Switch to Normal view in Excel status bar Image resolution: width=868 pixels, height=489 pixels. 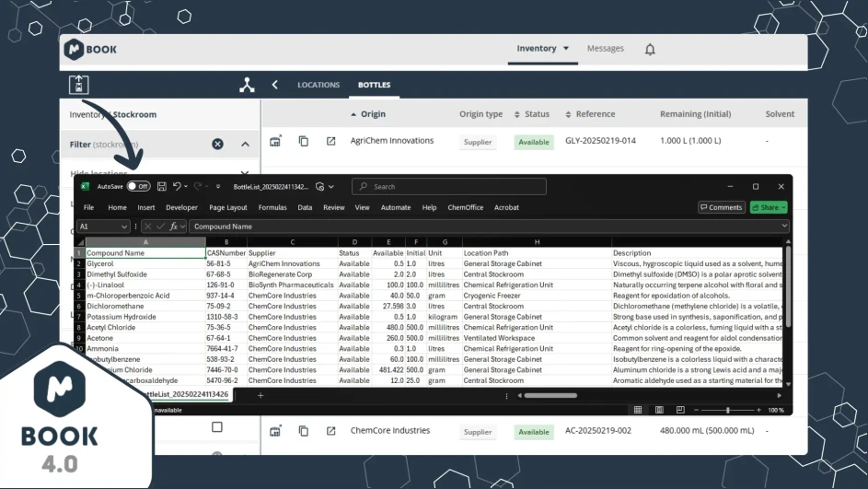[638, 410]
